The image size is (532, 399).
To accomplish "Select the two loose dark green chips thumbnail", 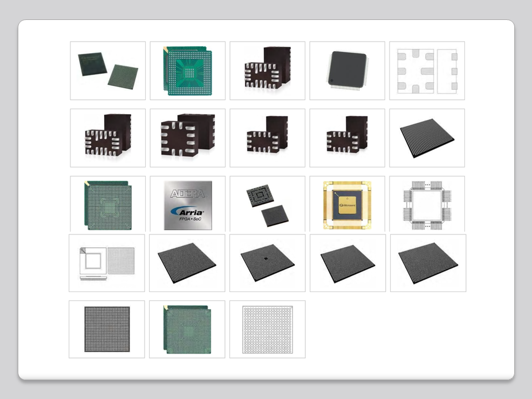I will (108, 70).
